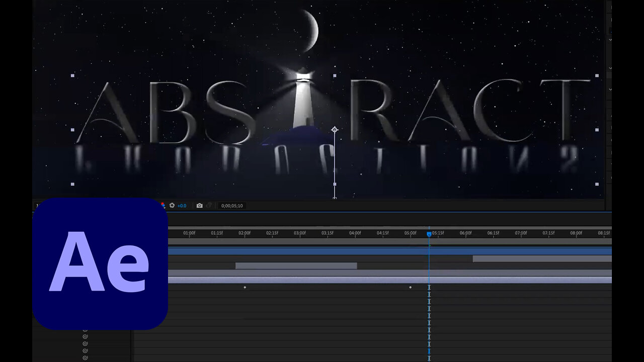Click the bottom-right bounding box handle
This screenshot has height=362, width=644.
point(597,184)
